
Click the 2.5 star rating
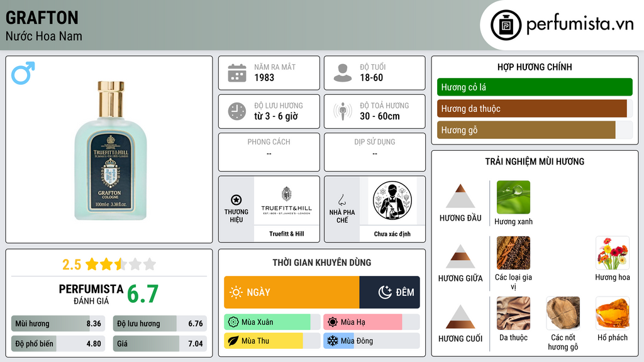click(109, 265)
